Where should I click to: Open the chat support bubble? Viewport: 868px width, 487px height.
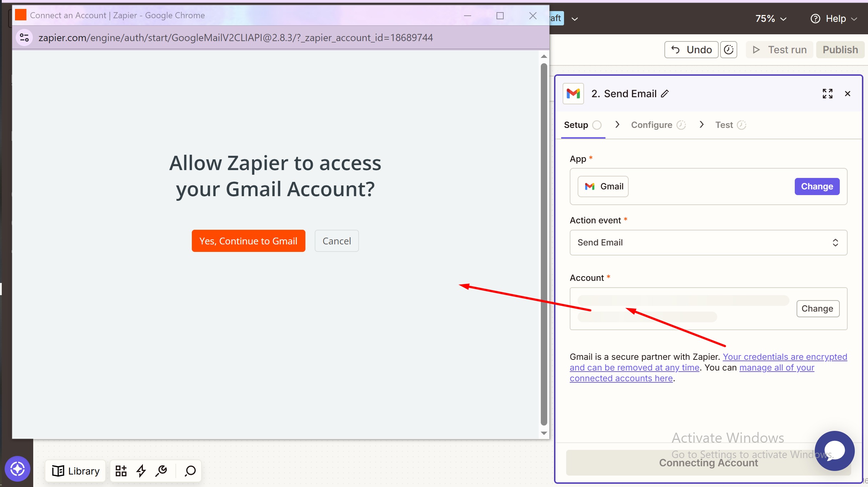[x=834, y=451]
